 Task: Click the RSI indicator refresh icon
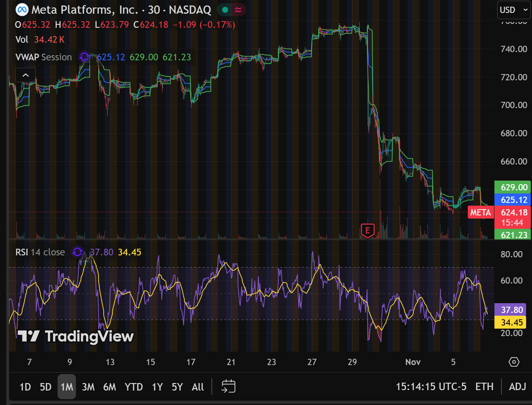click(x=78, y=252)
